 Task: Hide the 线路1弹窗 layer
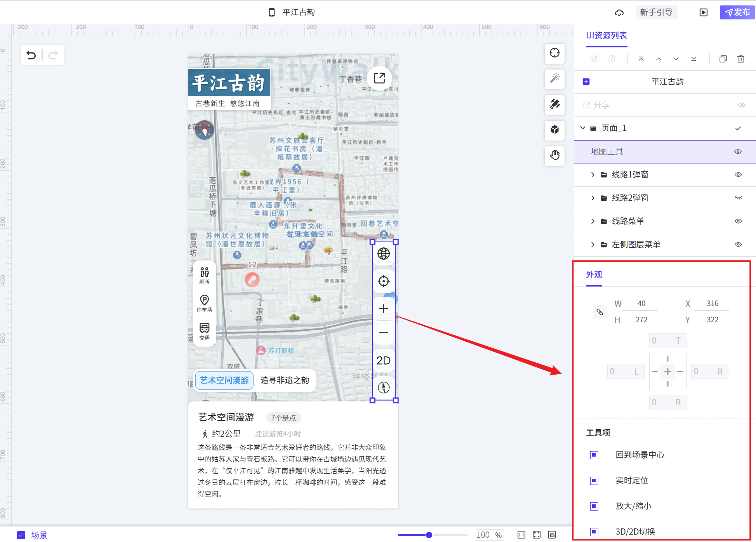738,175
